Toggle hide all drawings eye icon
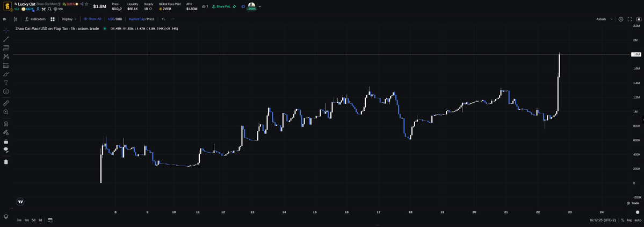 pyautogui.click(x=6, y=150)
